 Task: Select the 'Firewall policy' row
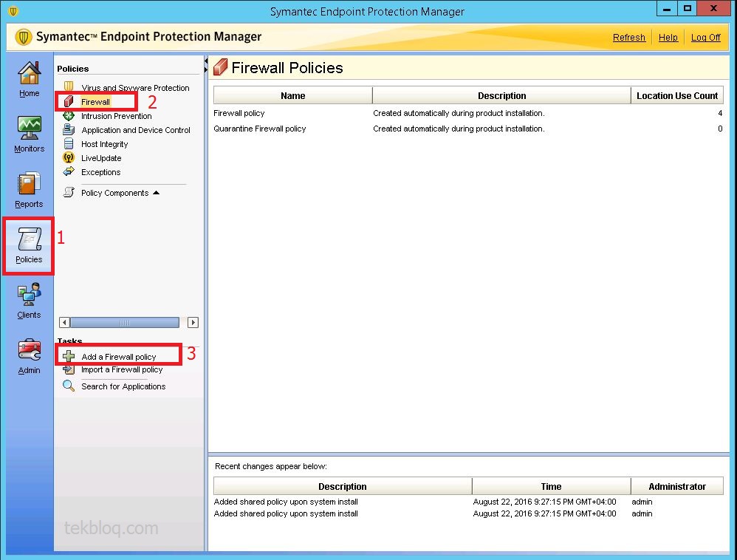coord(468,113)
